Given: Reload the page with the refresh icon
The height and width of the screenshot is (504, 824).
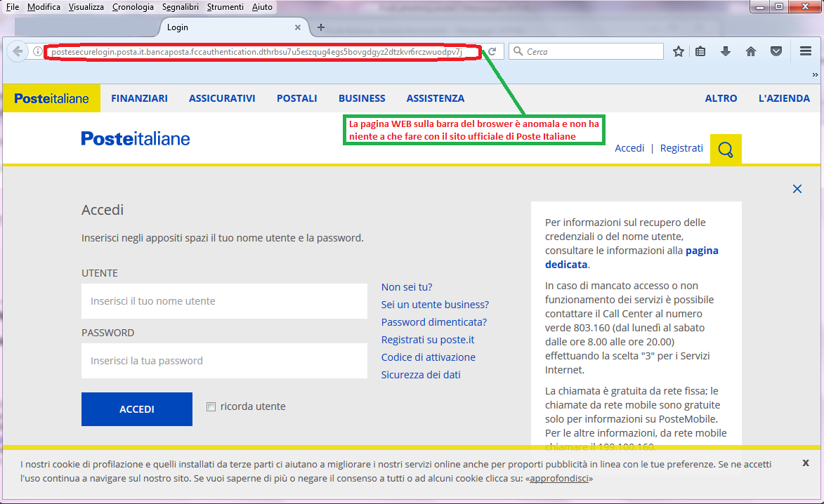Looking at the screenshot, I should click(x=492, y=51).
